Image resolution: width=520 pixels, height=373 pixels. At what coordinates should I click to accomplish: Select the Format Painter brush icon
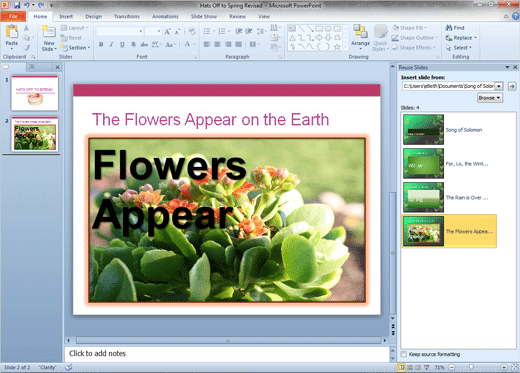(27, 48)
